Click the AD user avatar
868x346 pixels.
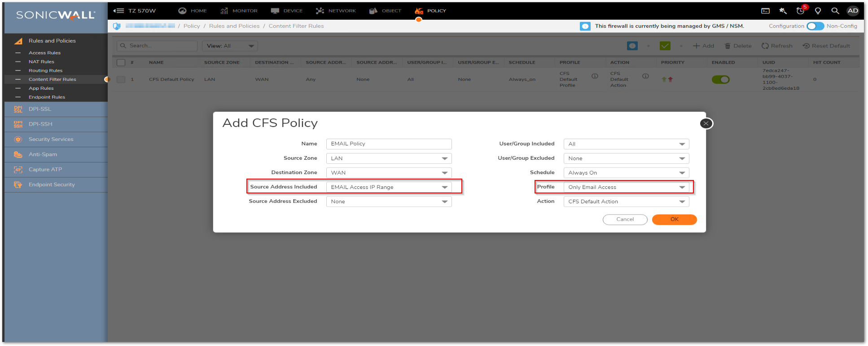tap(853, 11)
